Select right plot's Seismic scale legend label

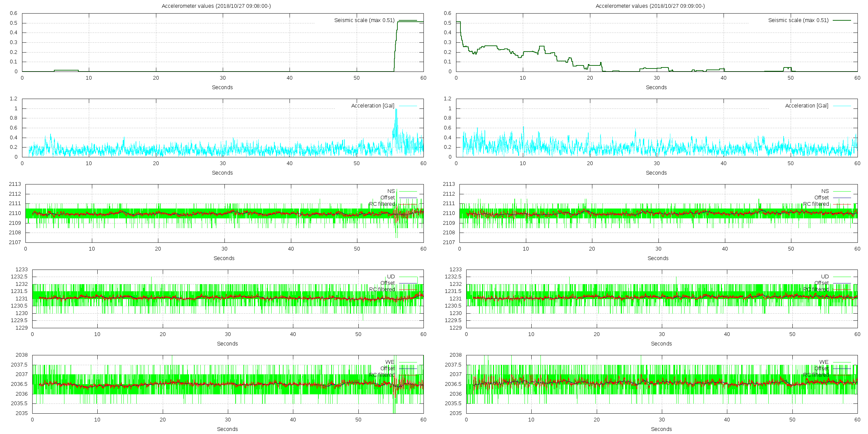(798, 20)
